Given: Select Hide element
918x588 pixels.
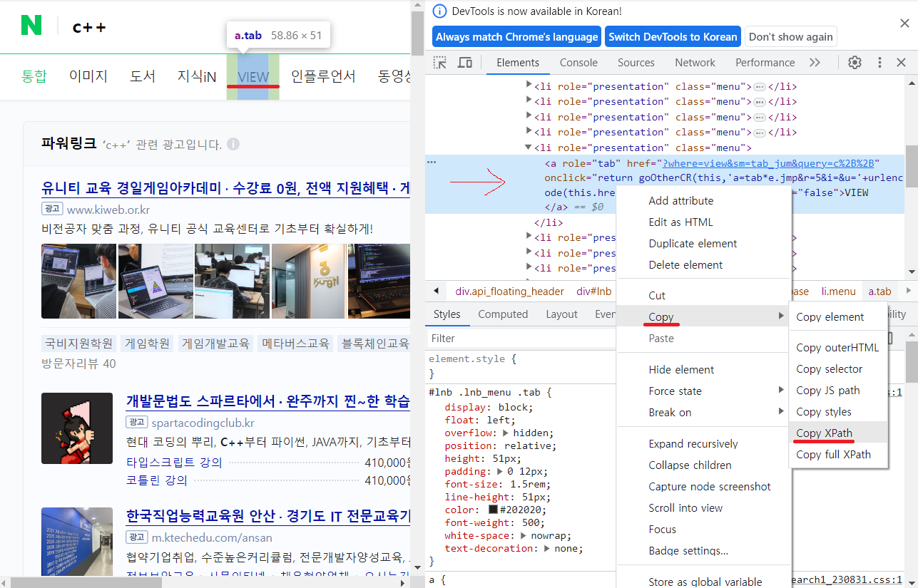Looking at the screenshot, I should pyautogui.click(x=702, y=369).
